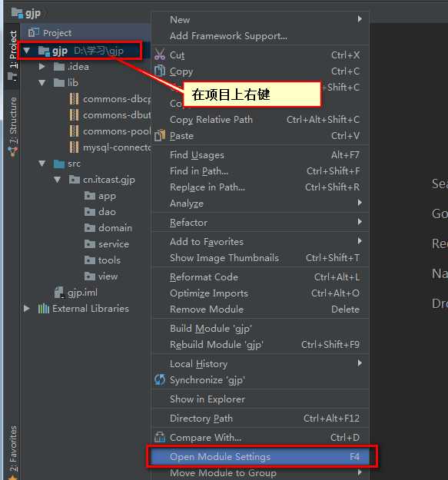448x480 pixels.
Task: Click the External Libraries bars icon
Action: tap(44, 308)
